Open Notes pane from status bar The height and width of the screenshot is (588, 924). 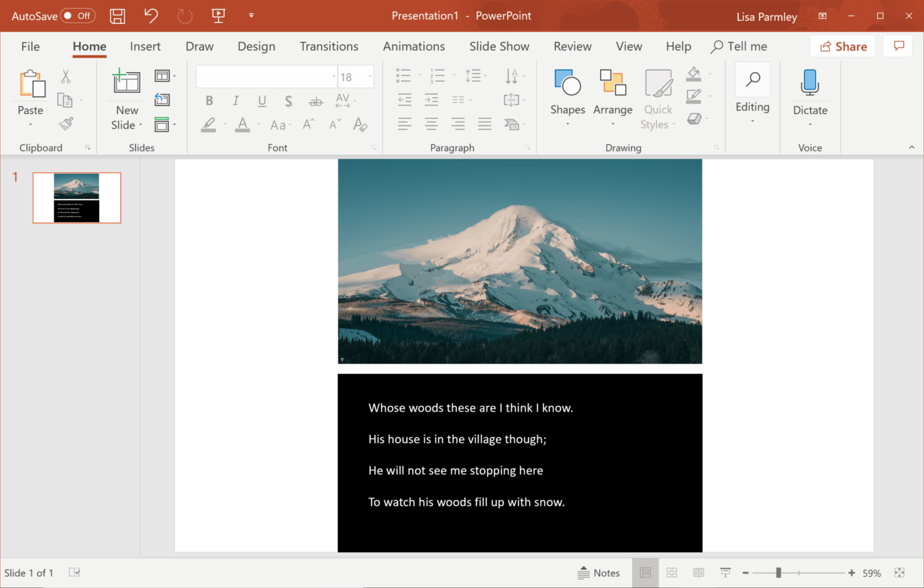(599, 573)
